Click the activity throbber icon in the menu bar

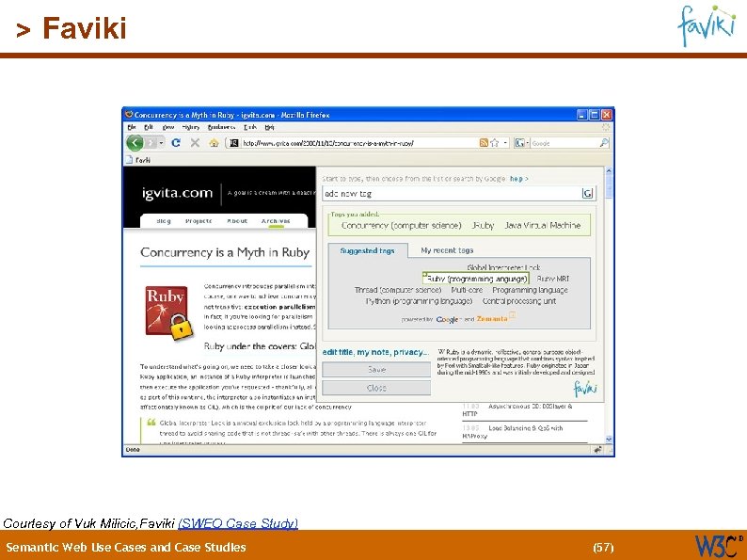pyautogui.click(x=606, y=127)
